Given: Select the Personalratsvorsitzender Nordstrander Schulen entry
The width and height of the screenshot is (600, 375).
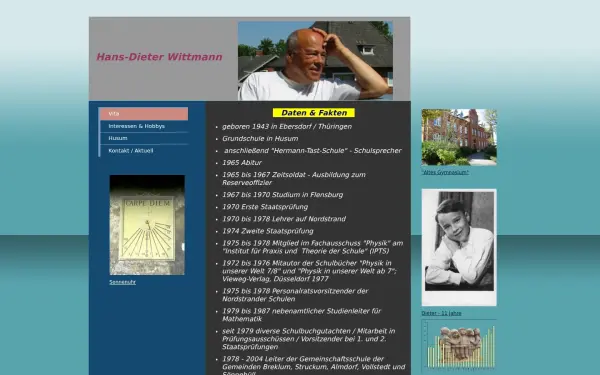Looking at the screenshot, I should click(295, 295).
